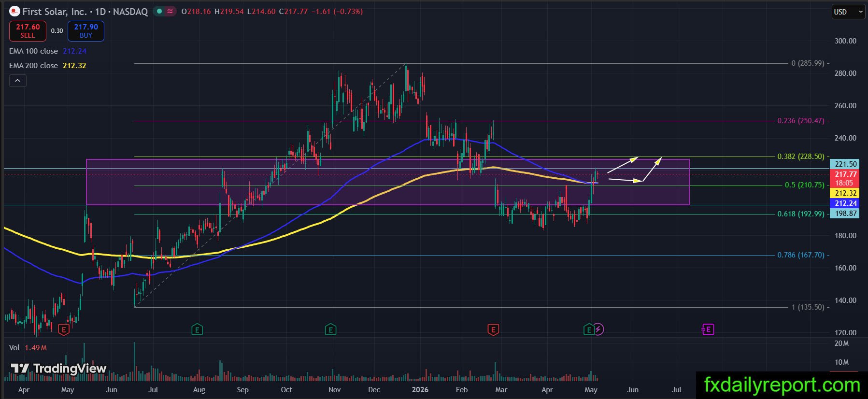
Task: Click the purple lightning bolt event icon
Action: pyautogui.click(x=598, y=330)
